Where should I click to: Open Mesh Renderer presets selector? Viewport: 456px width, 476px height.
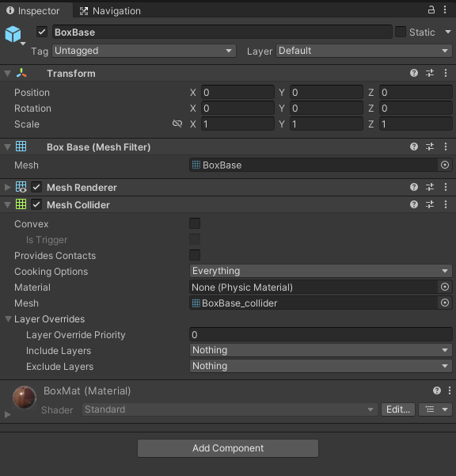430,187
